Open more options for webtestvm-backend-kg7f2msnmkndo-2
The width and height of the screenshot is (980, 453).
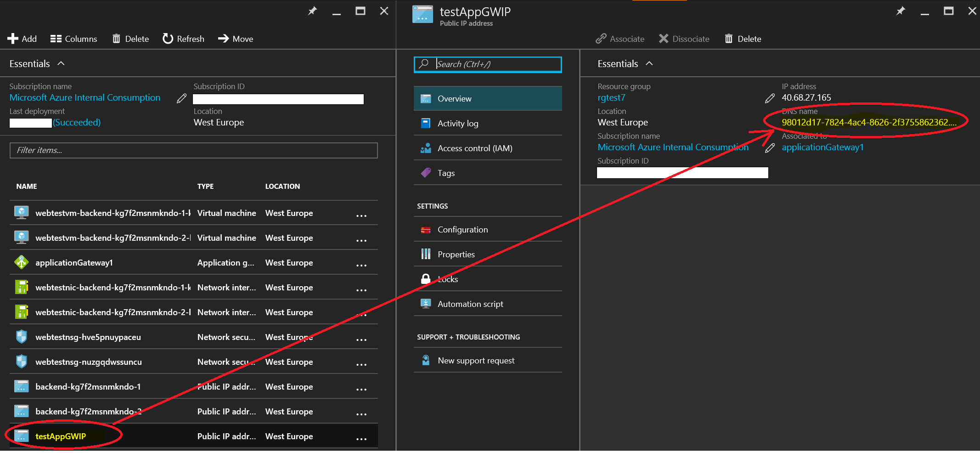pyautogui.click(x=361, y=240)
